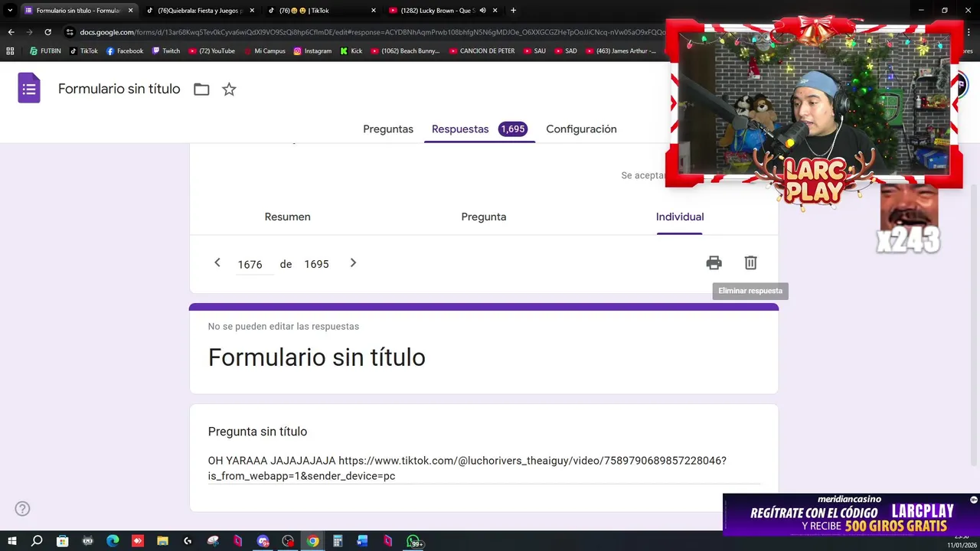
Task: Open Microsoft Edge from taskbar
Action: (113, 541)
